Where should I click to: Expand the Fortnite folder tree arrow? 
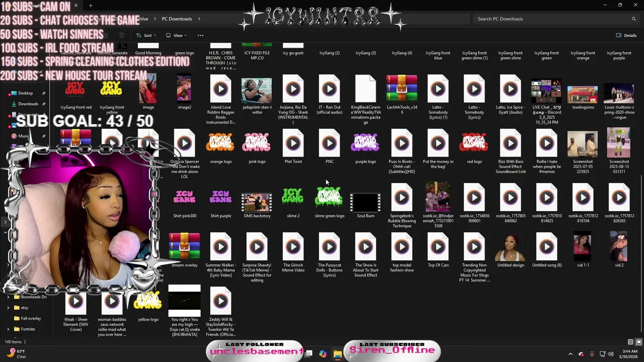(8, 329)
